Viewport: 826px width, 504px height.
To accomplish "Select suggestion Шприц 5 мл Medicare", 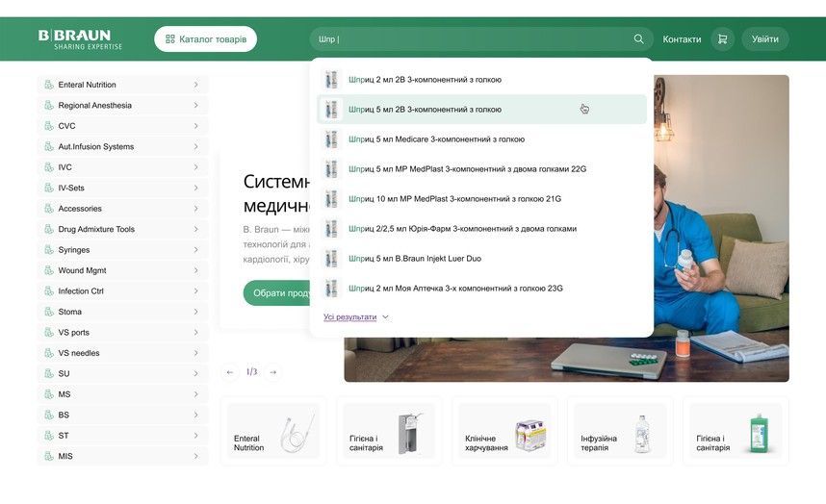I will tap(481, 139).
